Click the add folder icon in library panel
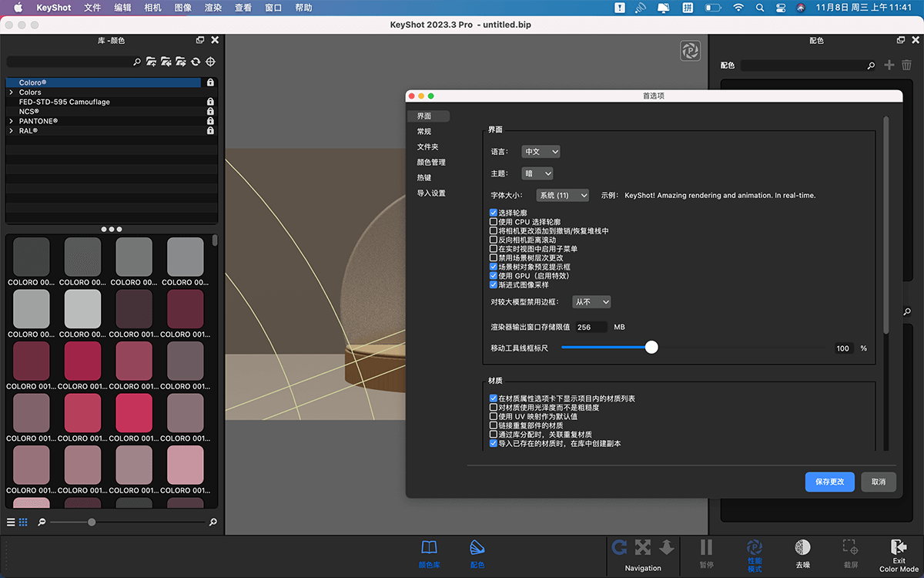924x578 pixels. pos(151,62)
